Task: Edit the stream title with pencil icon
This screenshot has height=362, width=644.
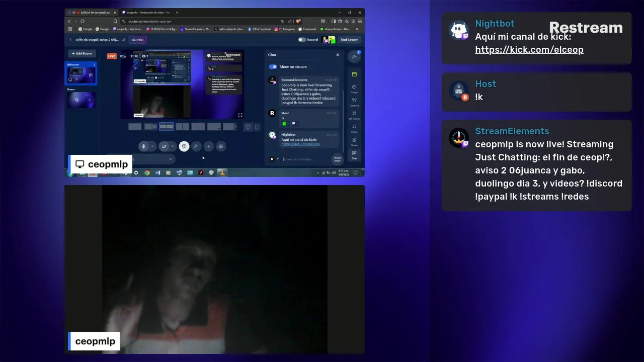Action: 124,39
